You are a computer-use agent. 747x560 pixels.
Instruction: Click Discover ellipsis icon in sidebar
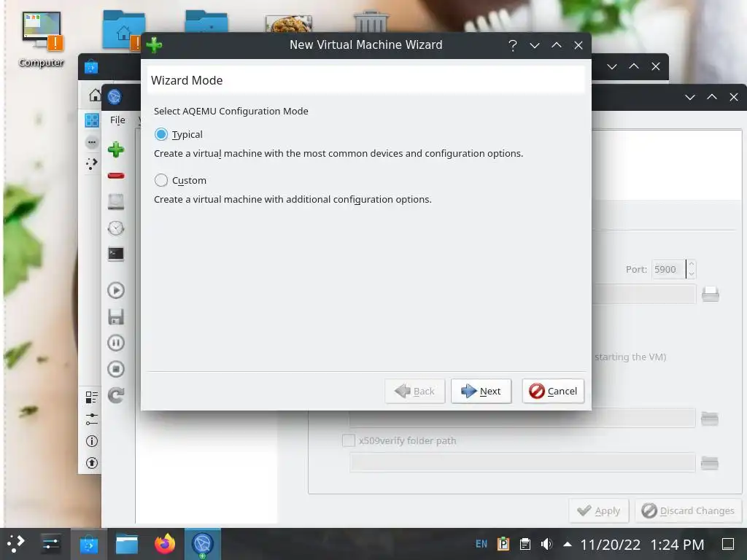[91, 142]
